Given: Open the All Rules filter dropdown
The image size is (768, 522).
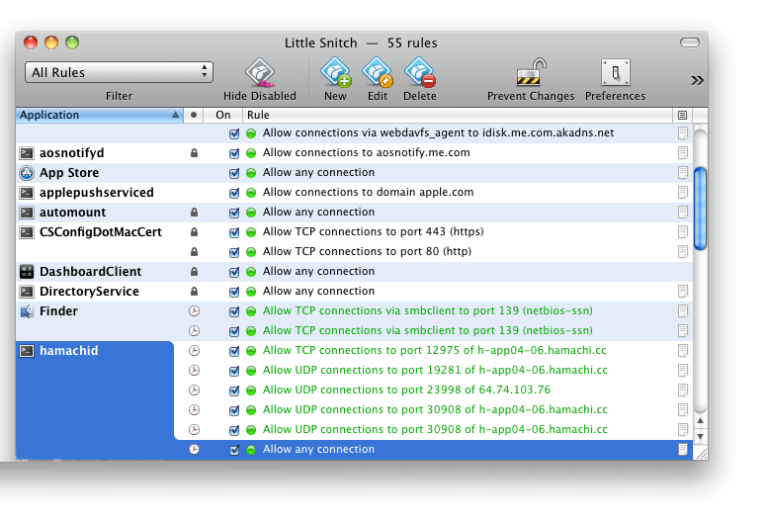Looking at the screenshot, I should (x=119, y=72).
